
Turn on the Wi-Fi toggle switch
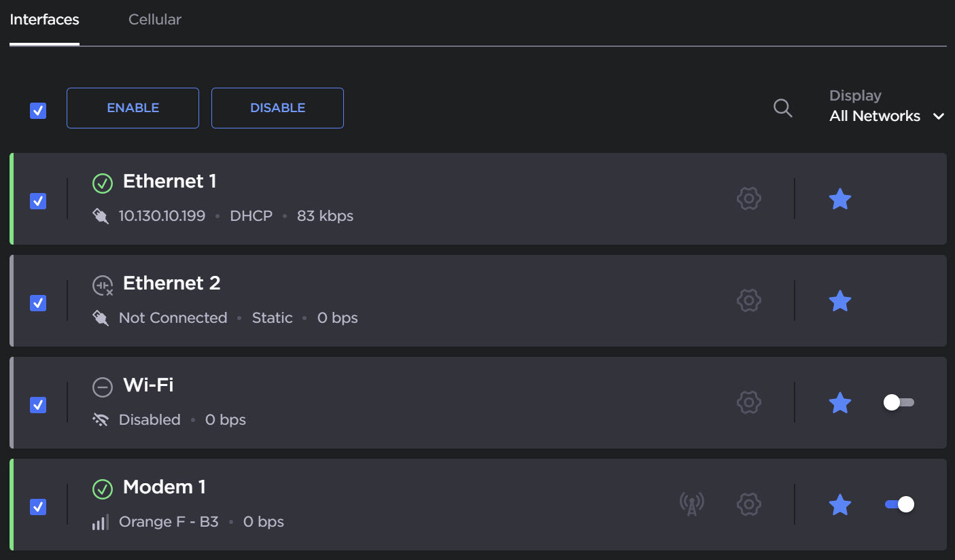pyautogui.click(x=899, y=402)
